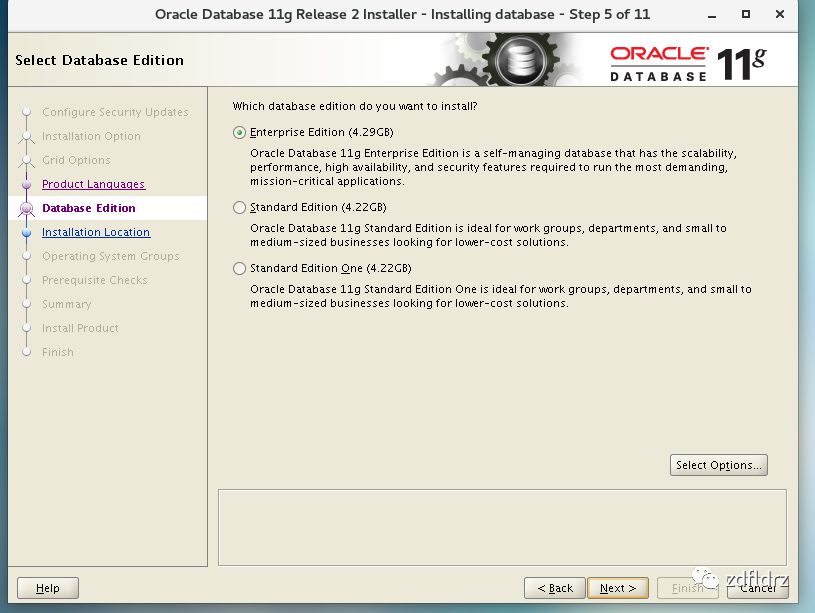Image resolution: width=815 pixels, height=613 pixels.
Task: Minimize the installer window
Action: click(712, 15)
